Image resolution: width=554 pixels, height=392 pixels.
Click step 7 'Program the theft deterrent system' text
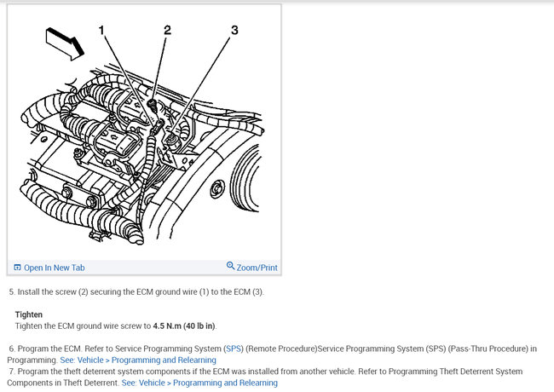pyautogui.click(x=265, y=378)
